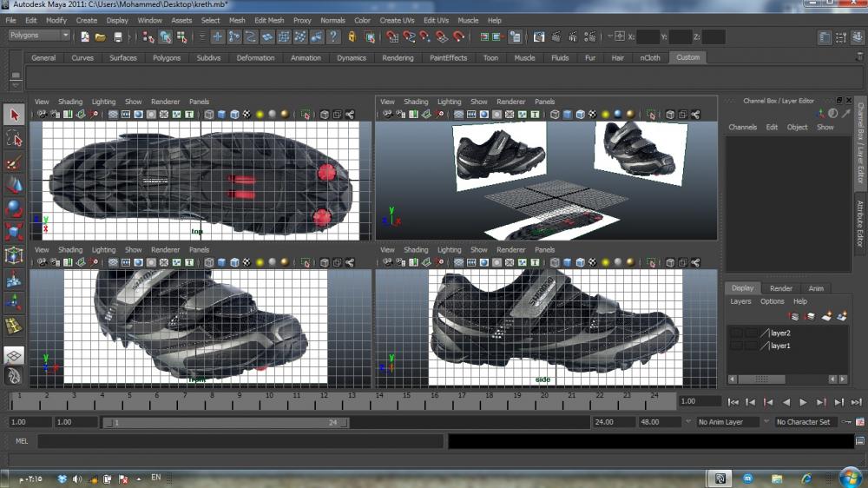This screenshot has width=868, height=488.
Task: Toggle visibility box of layer2
Action: click(x=735, y=333)
